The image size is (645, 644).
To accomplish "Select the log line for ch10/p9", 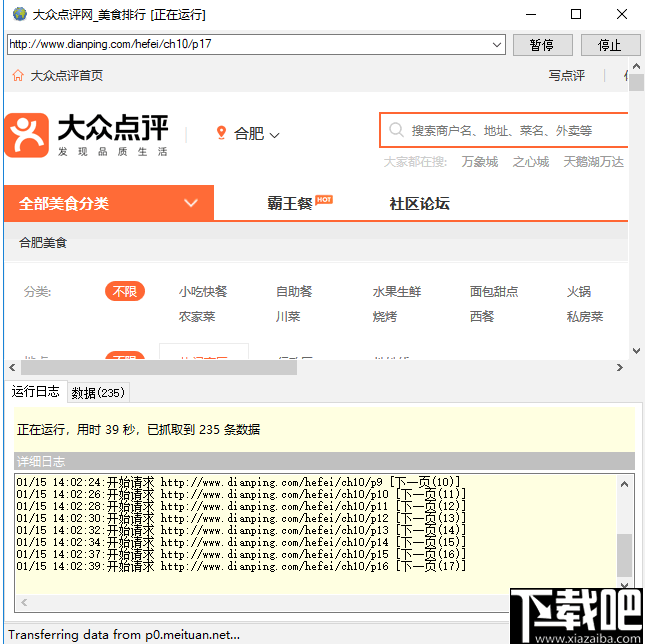I will pos(239,482).
